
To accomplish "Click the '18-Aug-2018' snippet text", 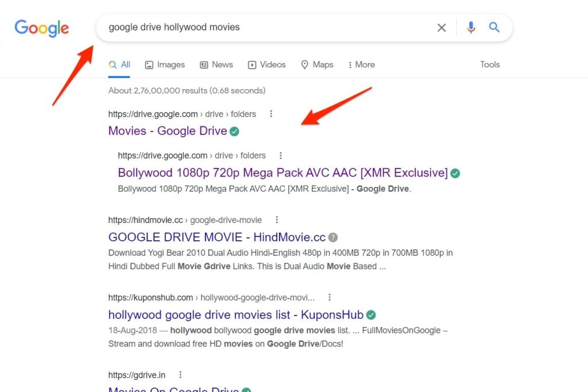I will pos(133,330).
